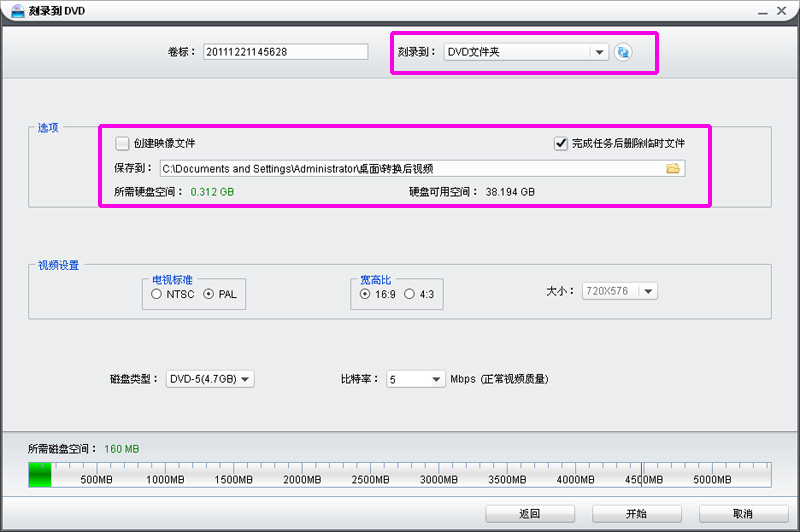
Task: Uncheck 完成任务后删除临时文件 checkbox
Action: click(x=561, y=143)
